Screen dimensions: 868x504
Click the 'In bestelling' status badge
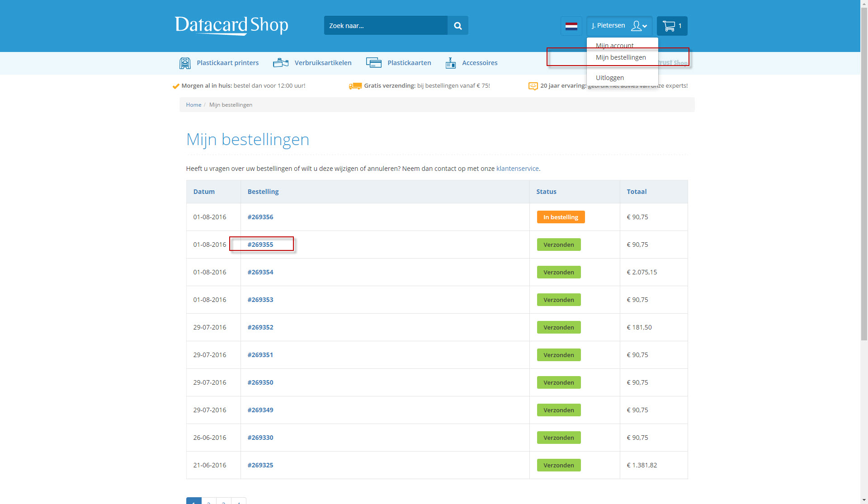point(561,217)
